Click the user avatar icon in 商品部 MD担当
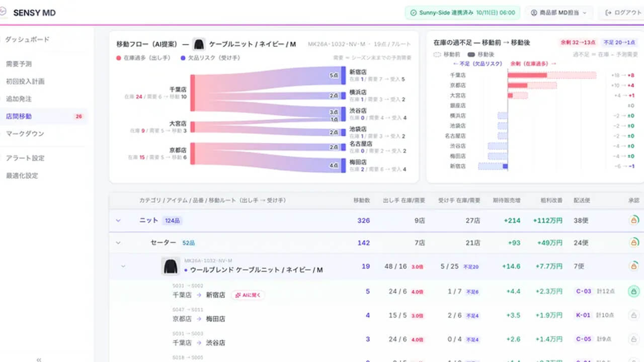 click(534, 13)
